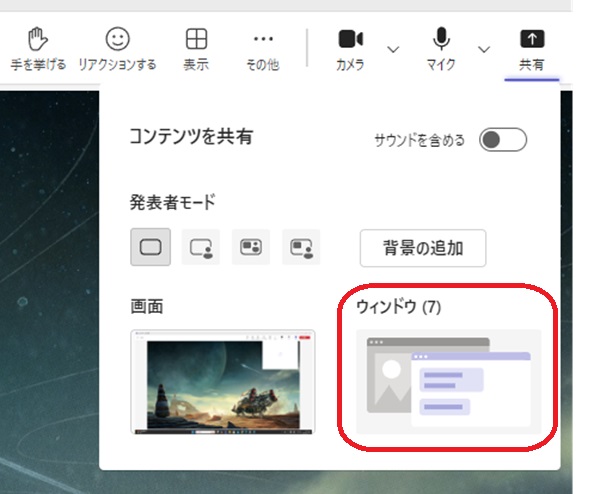Choose the Reporter presenter mode icon

click(301, 247)
